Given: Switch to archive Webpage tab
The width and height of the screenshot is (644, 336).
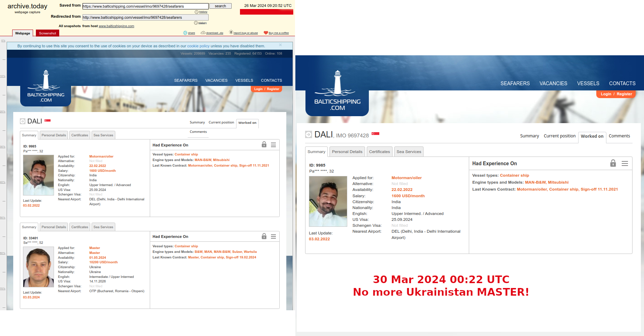Looking at the screenshot, I should coord(23,33).
